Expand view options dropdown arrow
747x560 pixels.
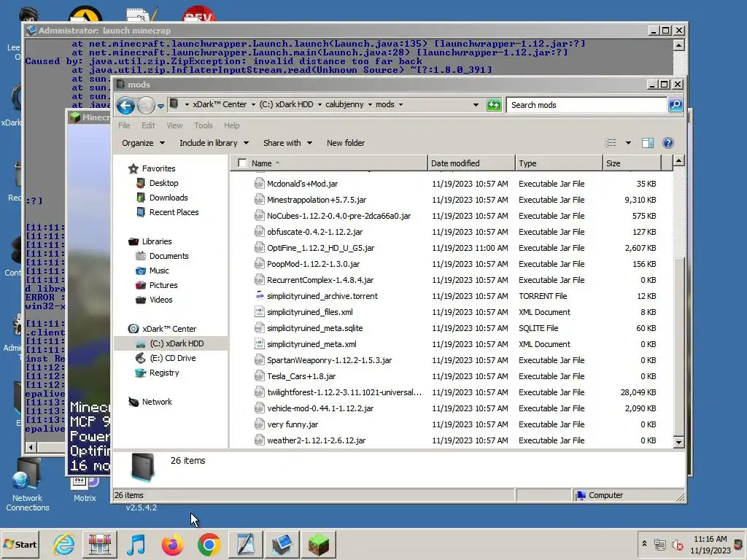(628, 143)
